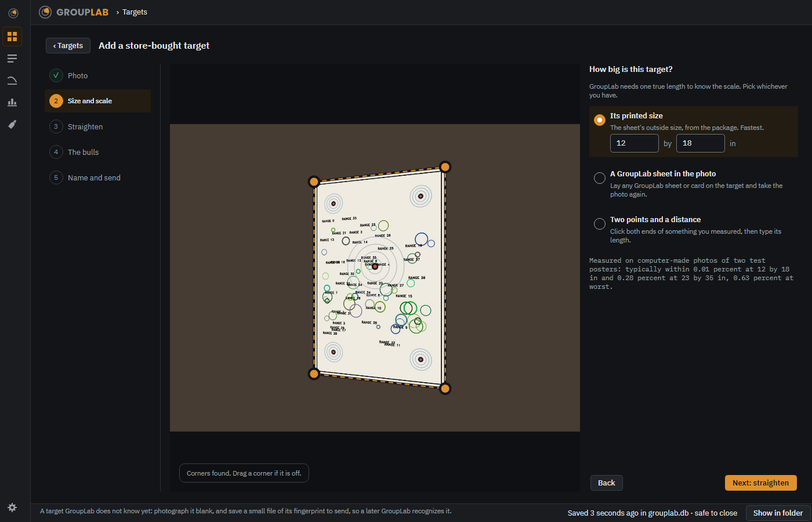Image resolution: width=812 pixels, height=522 pixels.
Task: Go to the Photo step
Action: (x=97, y=75)
